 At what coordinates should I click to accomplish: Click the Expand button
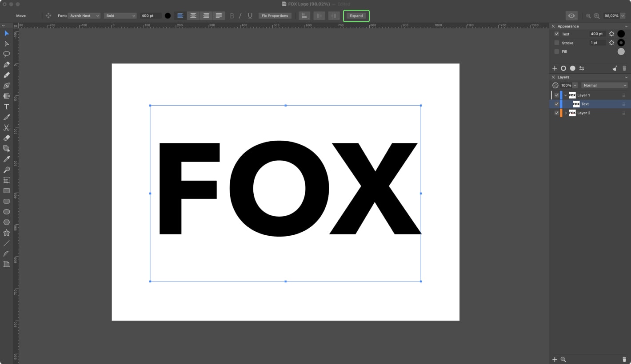coord(356,16)
